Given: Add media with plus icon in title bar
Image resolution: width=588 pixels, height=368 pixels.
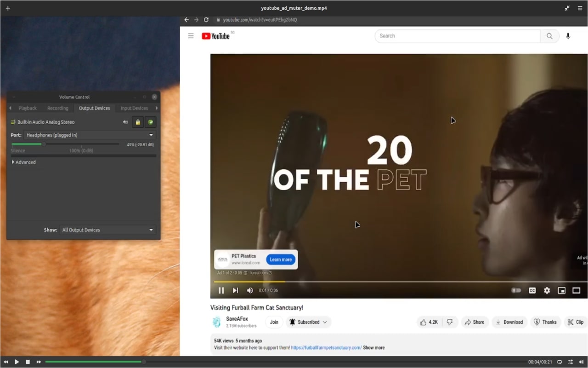Looking at the screenshot, I should coord(8,8).
